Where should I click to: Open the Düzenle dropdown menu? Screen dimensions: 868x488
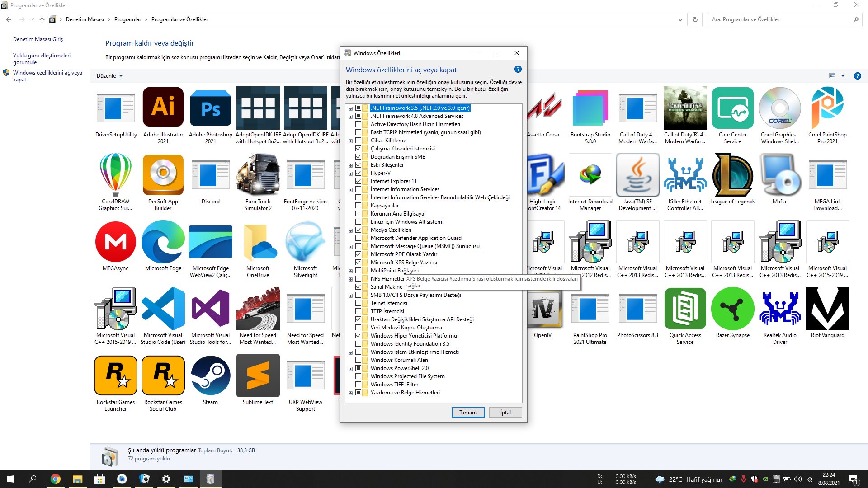[109, 76]
